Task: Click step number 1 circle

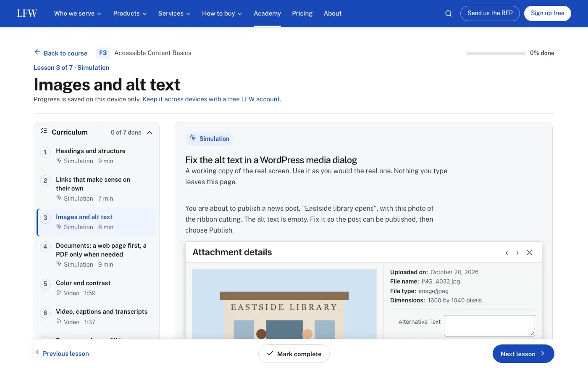Action: pos(45,152)
